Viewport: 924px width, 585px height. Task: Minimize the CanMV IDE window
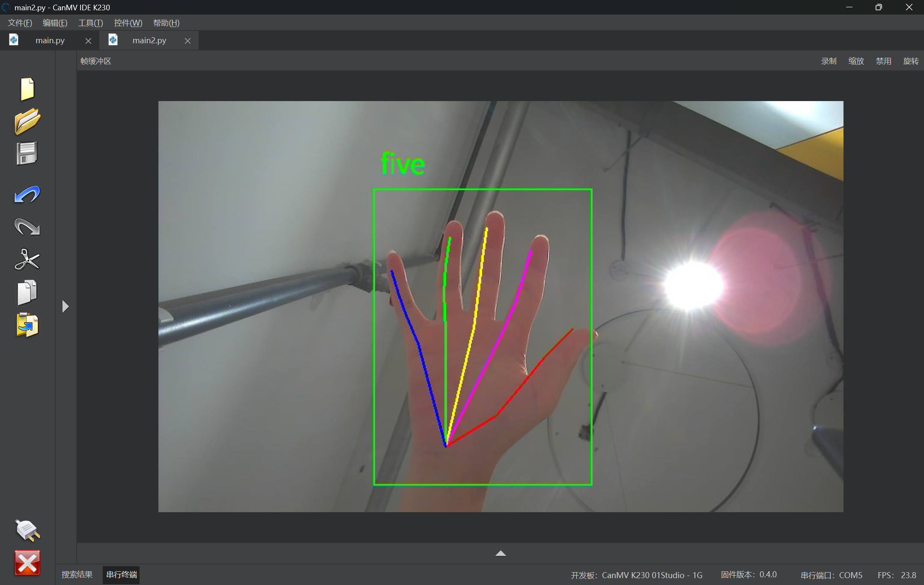coord(849,7)
